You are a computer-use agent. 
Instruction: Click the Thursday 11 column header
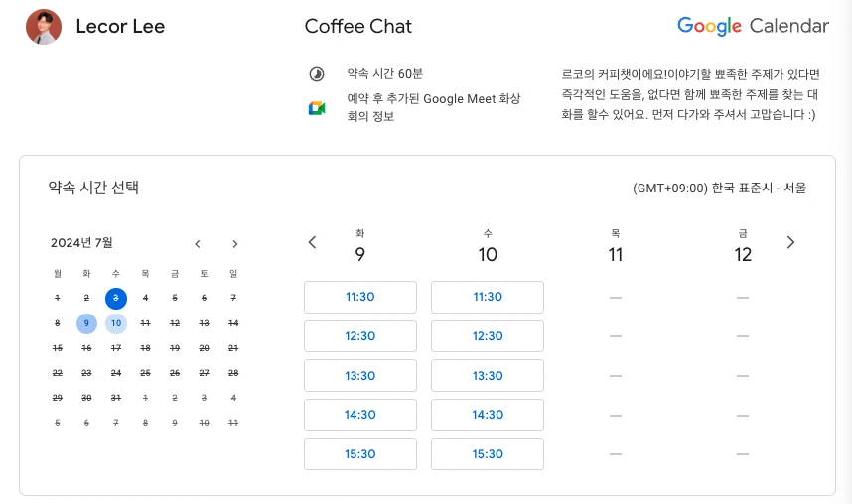(615, 247)
